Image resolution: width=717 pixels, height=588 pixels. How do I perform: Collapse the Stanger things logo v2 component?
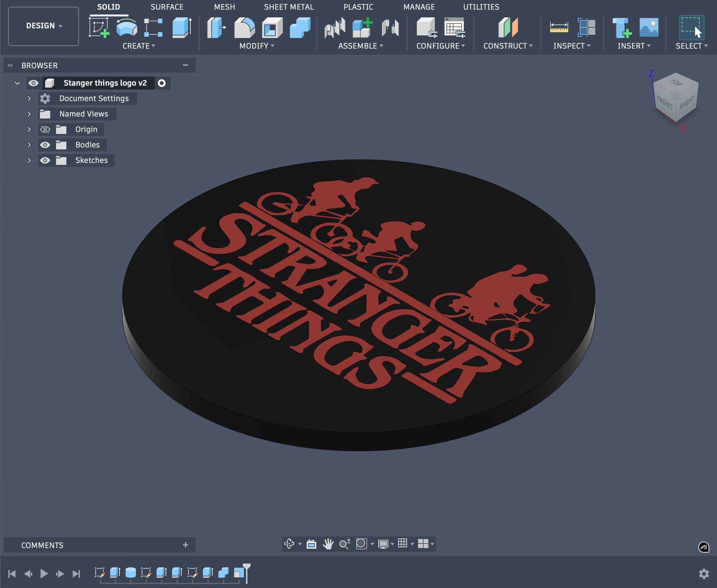pyautogui.click(x=18, y=83)
